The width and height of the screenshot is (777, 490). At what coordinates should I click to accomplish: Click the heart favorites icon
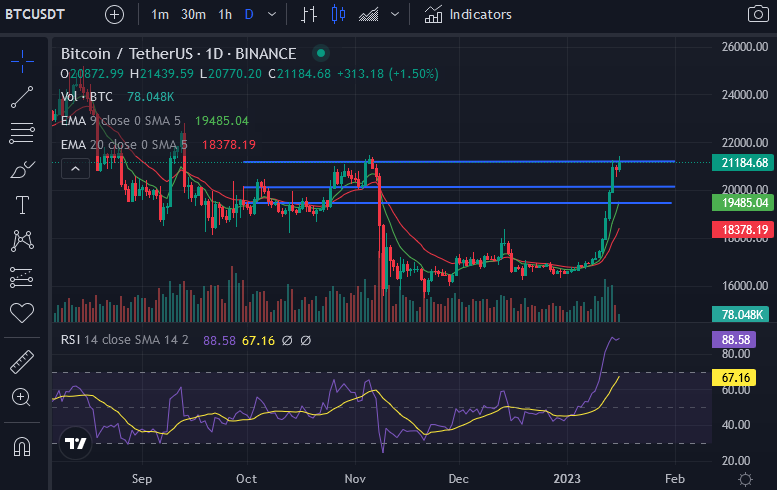(x=22, y=313)
